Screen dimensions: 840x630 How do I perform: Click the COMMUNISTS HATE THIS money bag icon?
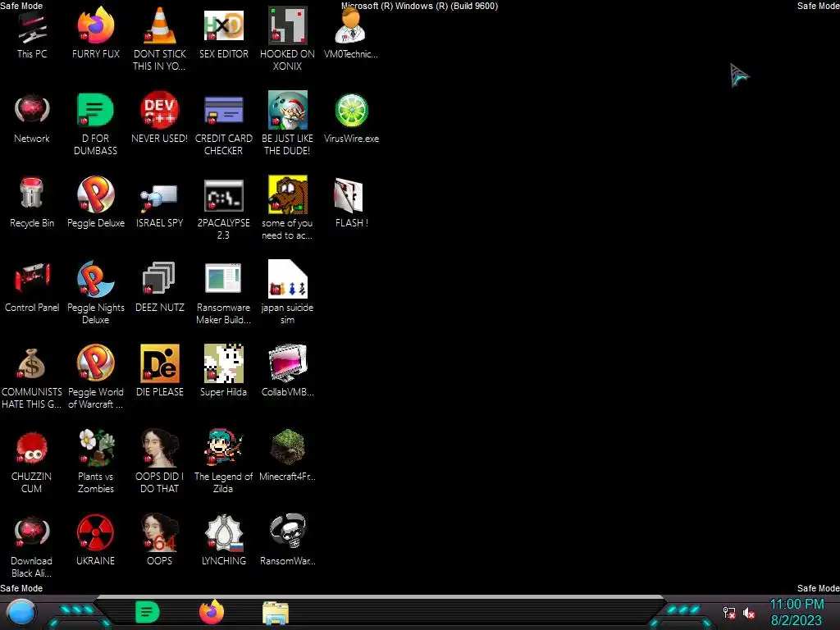click(x=32, y=363)
